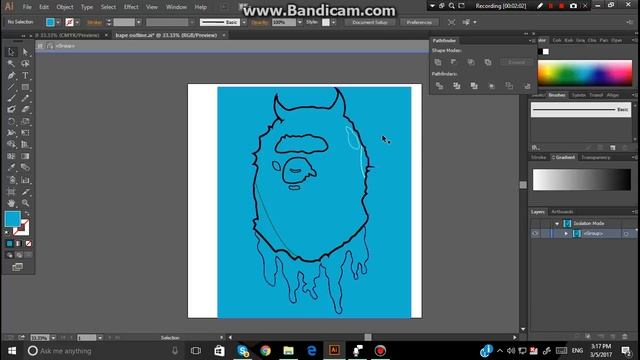Image resolution: width=640 pixels, height=360 pixels.
Task: Click the target circle of the Group layer
Action: [x=626, y=234]
